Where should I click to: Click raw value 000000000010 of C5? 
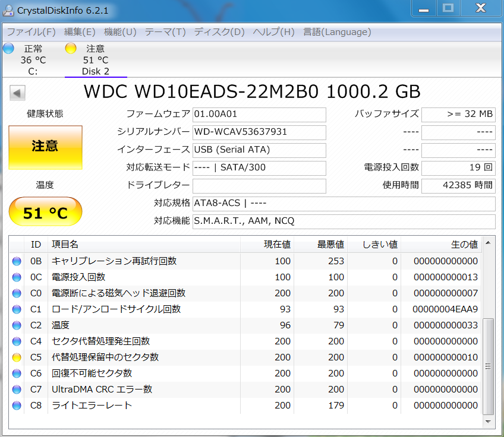pos(446,357)
